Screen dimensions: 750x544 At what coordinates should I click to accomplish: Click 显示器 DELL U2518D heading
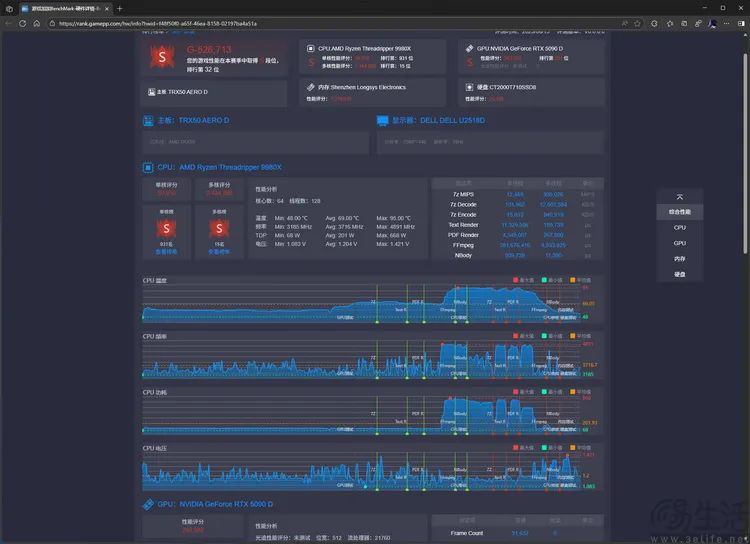click(x=438, y=121)
